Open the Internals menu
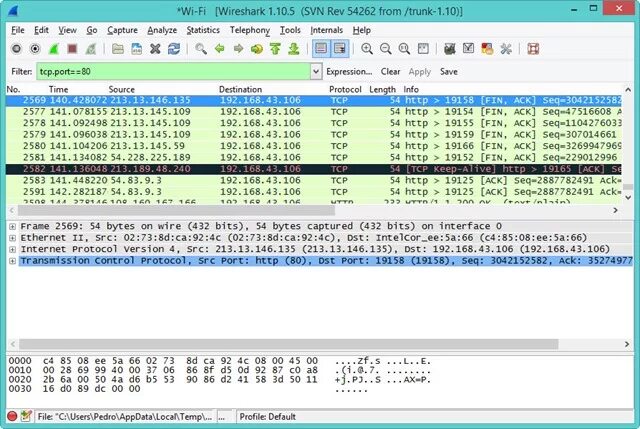Viewport: 640px width, 429px height. [327, 30]
